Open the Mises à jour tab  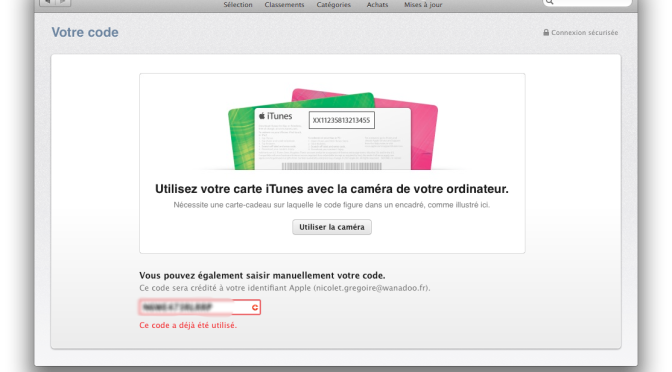(423, 5)
